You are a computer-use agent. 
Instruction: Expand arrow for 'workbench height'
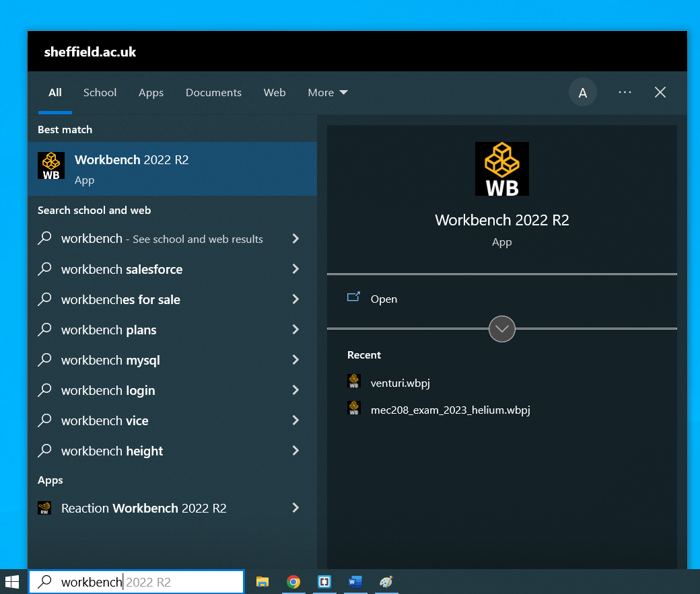point(295,450)
